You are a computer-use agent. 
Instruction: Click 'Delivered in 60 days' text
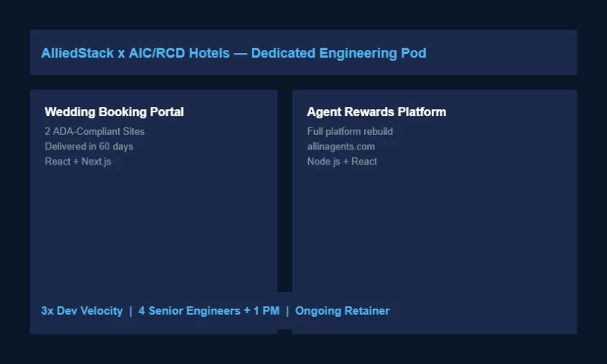pos(89,146)
